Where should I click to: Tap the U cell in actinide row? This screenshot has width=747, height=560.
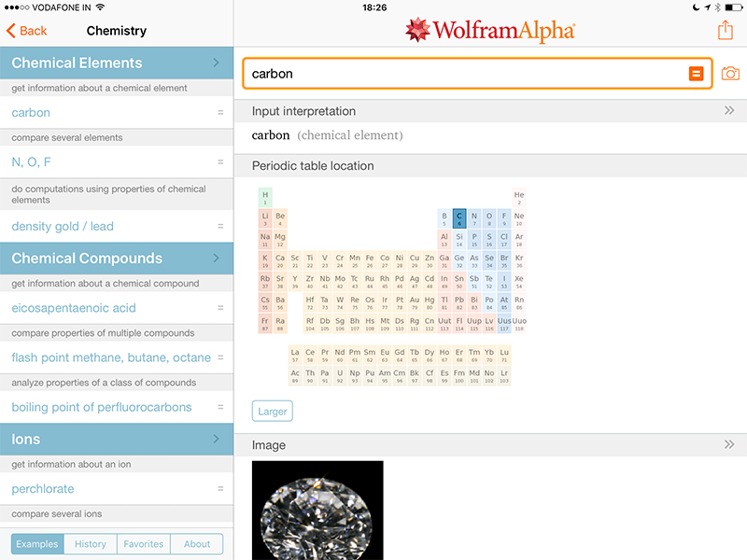click(340, 376)
